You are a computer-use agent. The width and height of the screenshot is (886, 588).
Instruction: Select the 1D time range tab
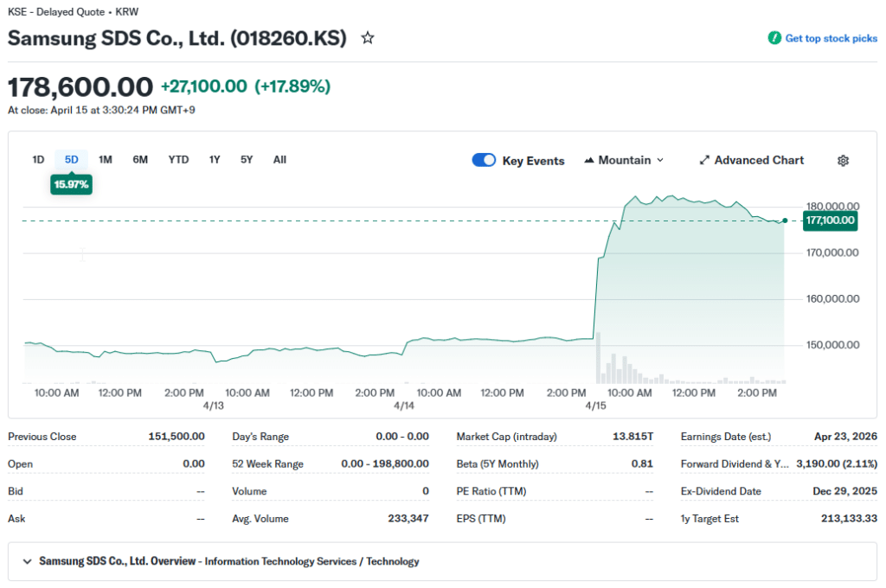click(38, 160)
